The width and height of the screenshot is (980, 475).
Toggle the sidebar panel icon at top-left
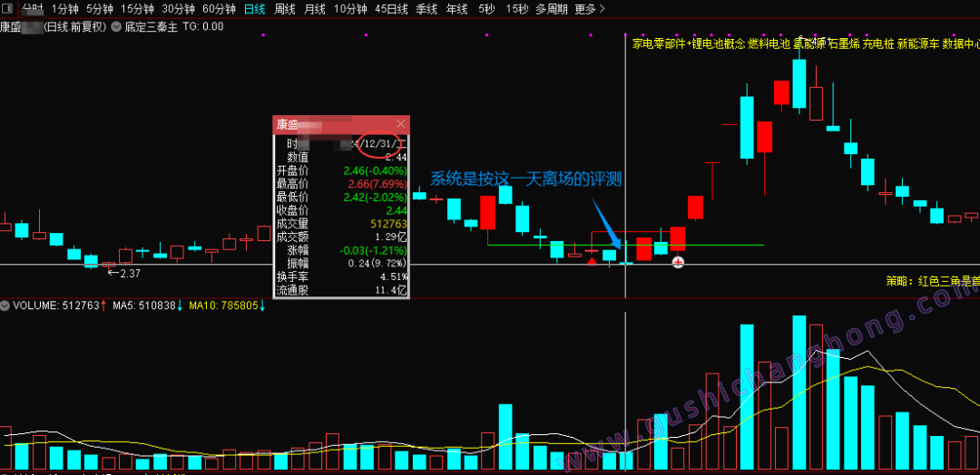coord(6,9)
